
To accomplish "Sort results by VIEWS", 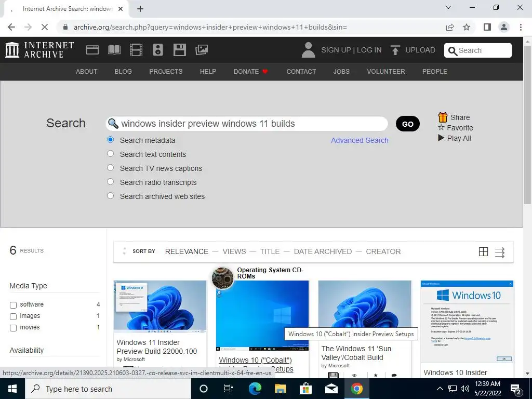I will point(234,251).
